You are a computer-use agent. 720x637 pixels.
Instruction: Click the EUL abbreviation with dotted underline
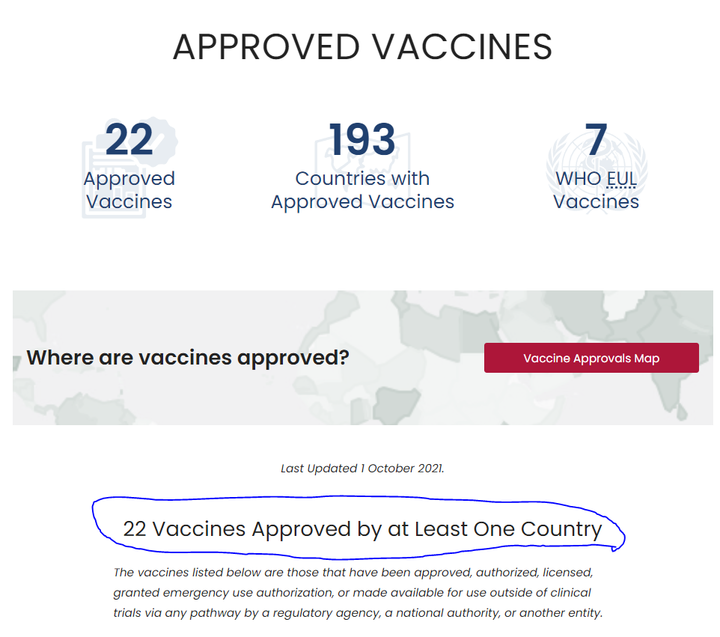click(x=622, y=179)
